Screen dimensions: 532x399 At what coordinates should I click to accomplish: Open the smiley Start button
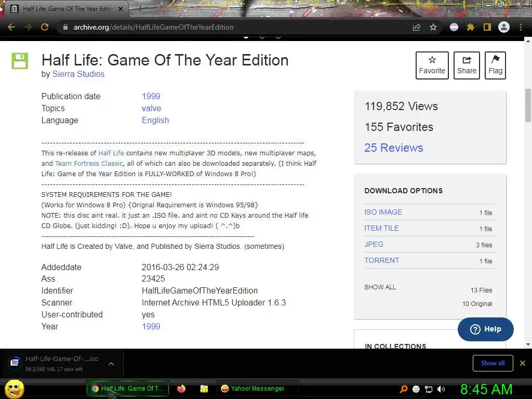15,389
